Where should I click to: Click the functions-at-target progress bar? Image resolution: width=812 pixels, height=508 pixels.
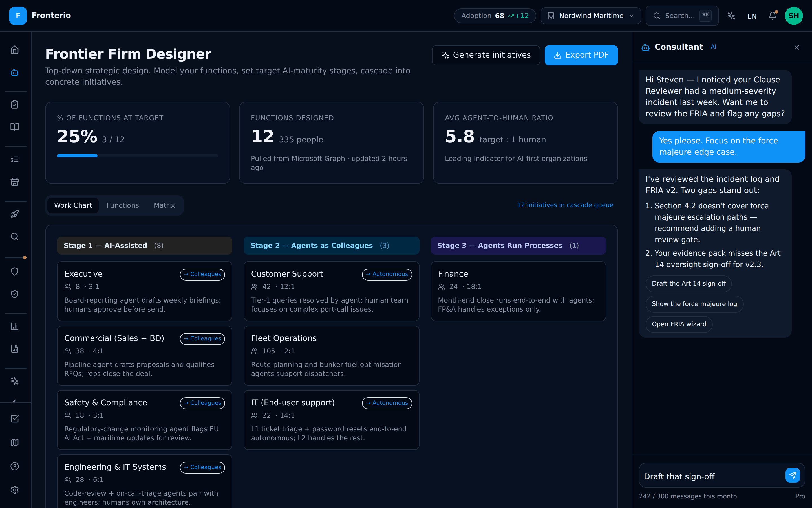coord(138,156)
